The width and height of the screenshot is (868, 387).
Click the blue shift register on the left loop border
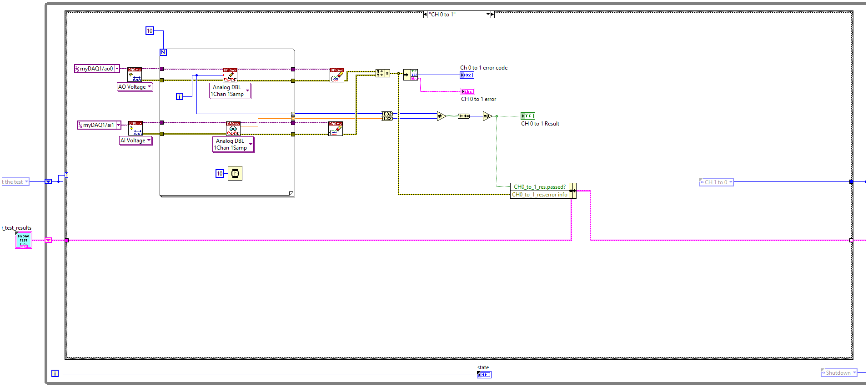48,181
